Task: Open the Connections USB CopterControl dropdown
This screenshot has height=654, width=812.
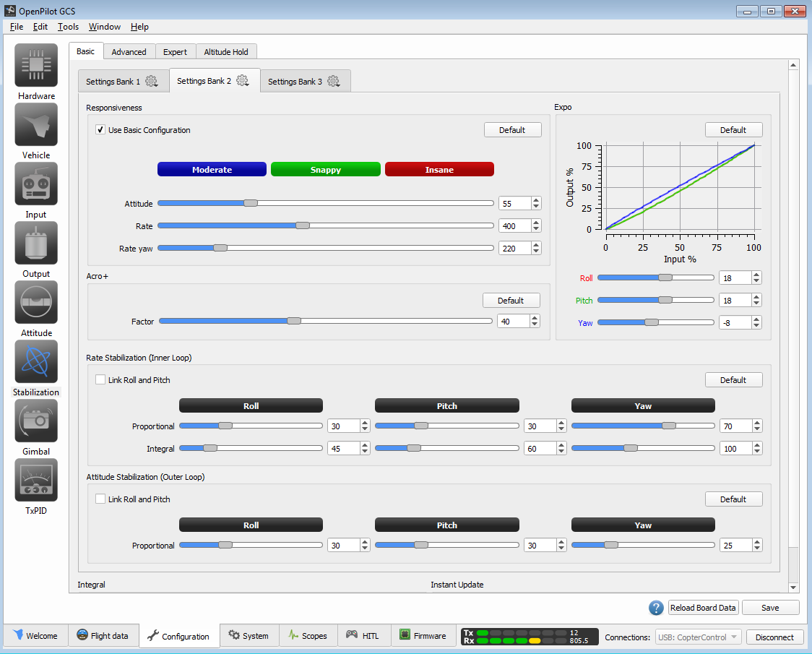Action: (x=698, y=637)
